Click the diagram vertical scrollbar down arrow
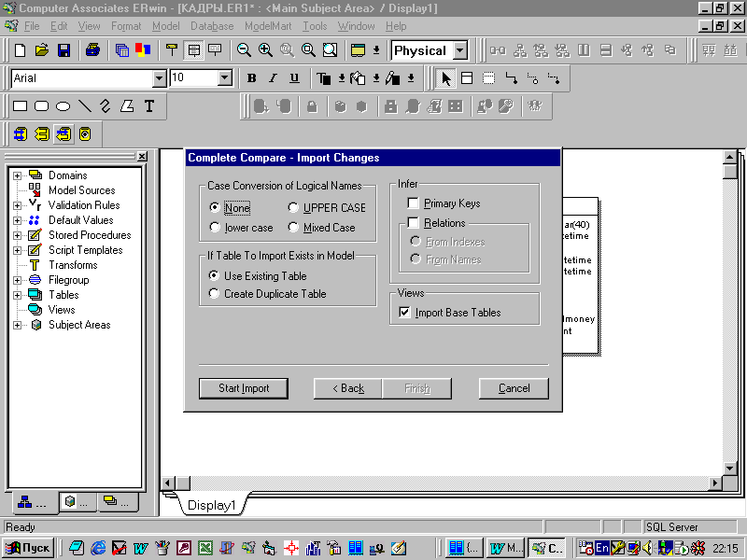The height and width of the screenshot is (560, 747). 730,469
